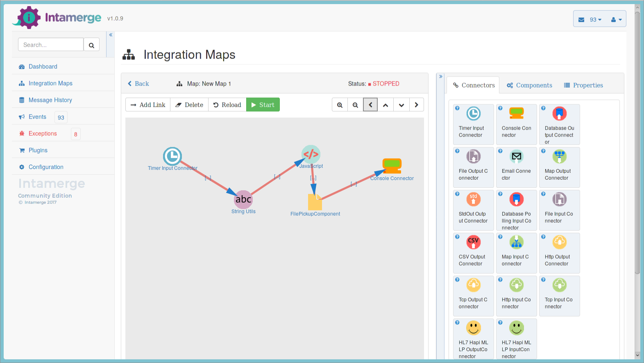644x363 pixels.
Task: Open Configuration in the sidebar
Action: (x=63, y=167)
